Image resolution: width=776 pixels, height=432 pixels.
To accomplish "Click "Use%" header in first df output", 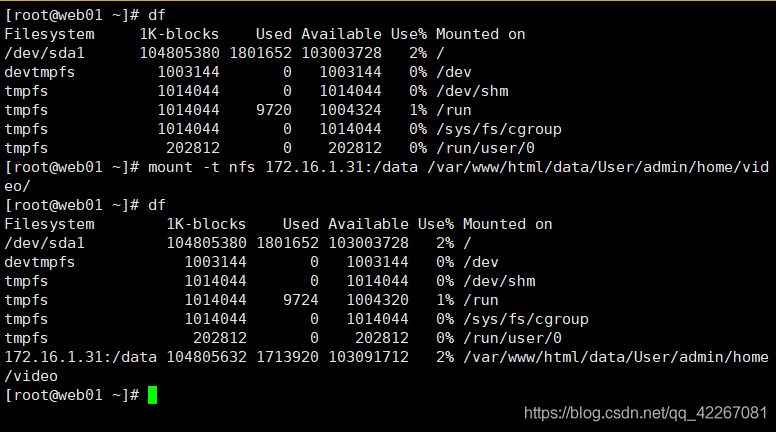I will pyautogui.click(x=409, y=34).
